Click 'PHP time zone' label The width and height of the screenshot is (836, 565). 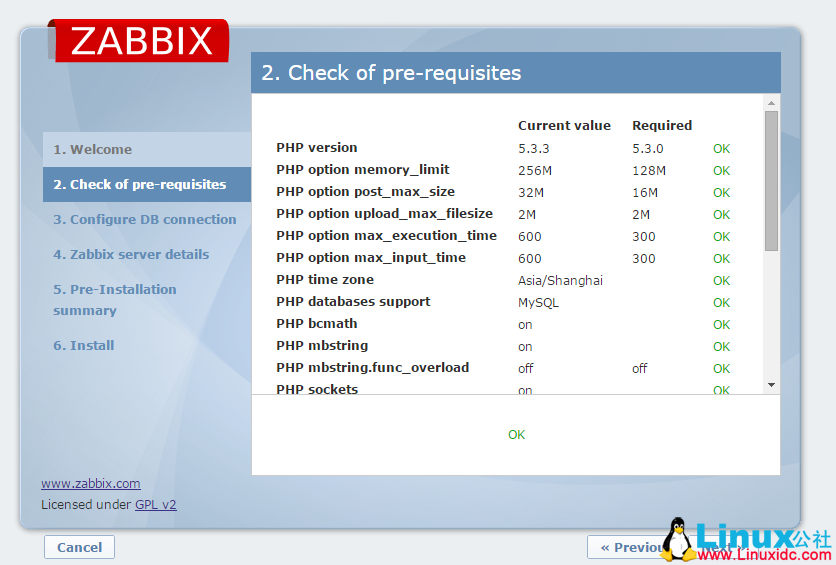[x=325, y=279]
